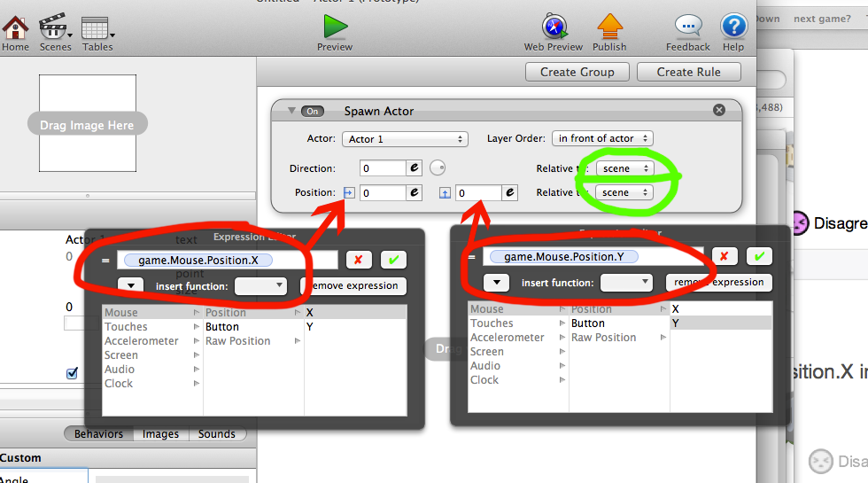Viewport: 868px width, 483px height.
Task: Open the Direction relative-to scene dropdown
Action: click(x=624, y=168)
